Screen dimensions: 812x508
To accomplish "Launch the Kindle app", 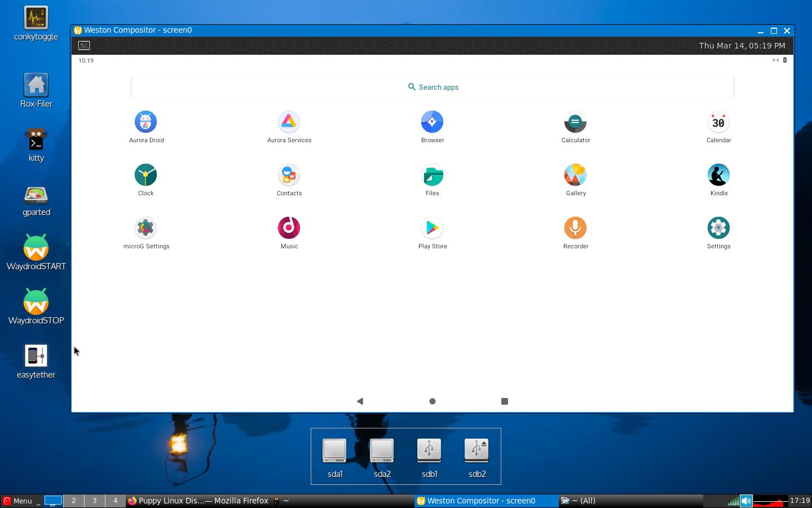I will pos(718,176).
